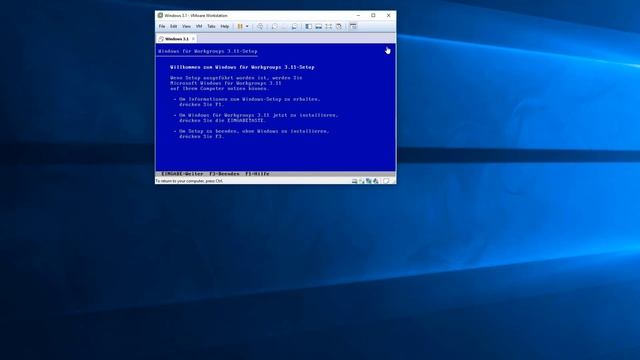This screenshot has height=360, width=640.
Task: Toggle the library sidebar icon
Action: 309,27
